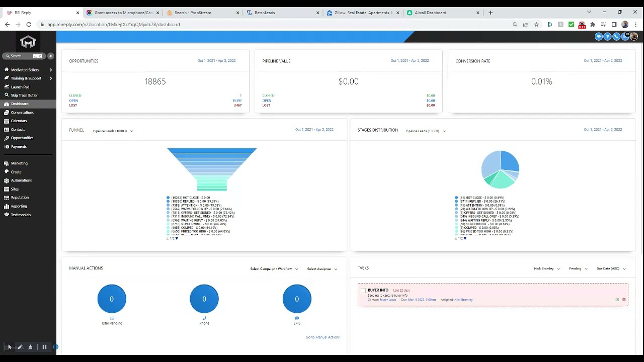Click the sidebar Search field
Screen dimensions: 644x362
pos(23,56)
